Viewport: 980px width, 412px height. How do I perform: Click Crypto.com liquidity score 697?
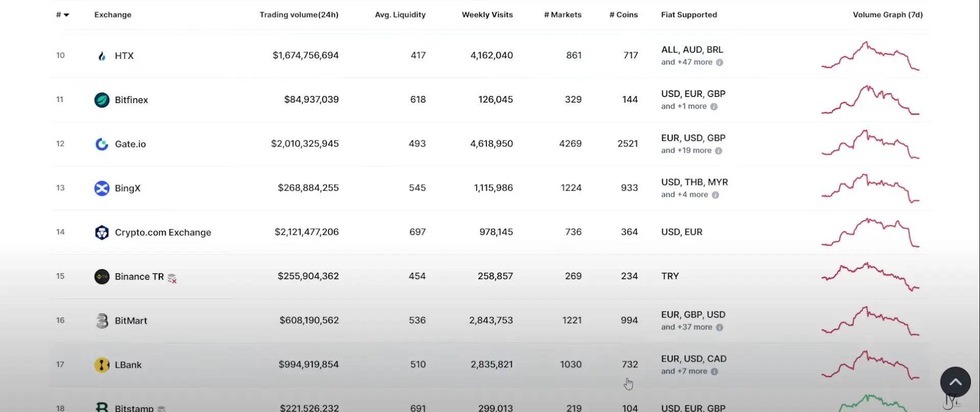(x=418, y=232)
